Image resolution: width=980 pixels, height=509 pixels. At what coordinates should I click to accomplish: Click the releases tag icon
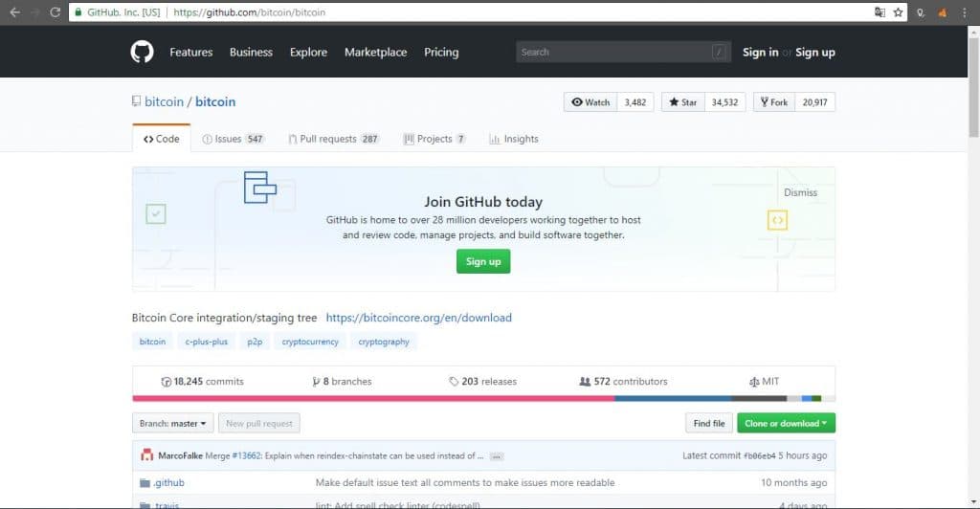point(454,382)
